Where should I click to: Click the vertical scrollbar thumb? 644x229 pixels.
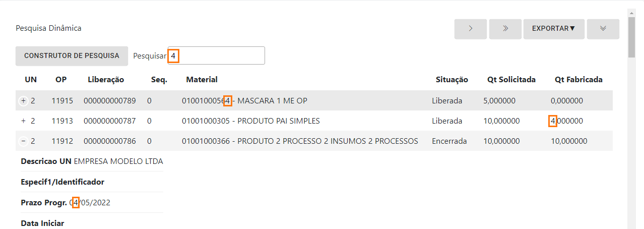point(631,38)
